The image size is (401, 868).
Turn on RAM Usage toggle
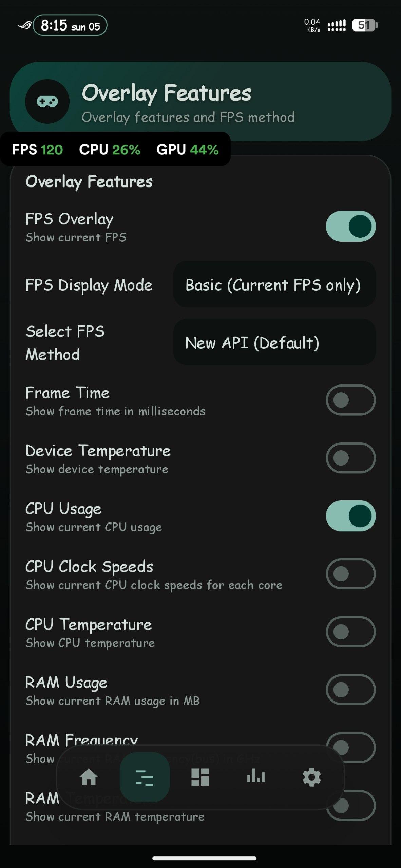click(x=350, y=690)
